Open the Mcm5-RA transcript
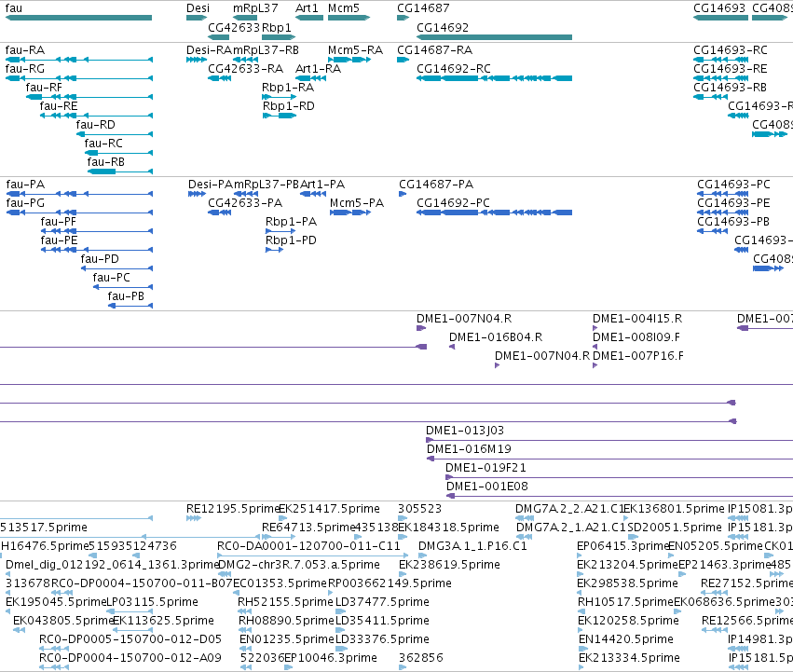Screen dimensions: 793x672 (x=349, y=60)
